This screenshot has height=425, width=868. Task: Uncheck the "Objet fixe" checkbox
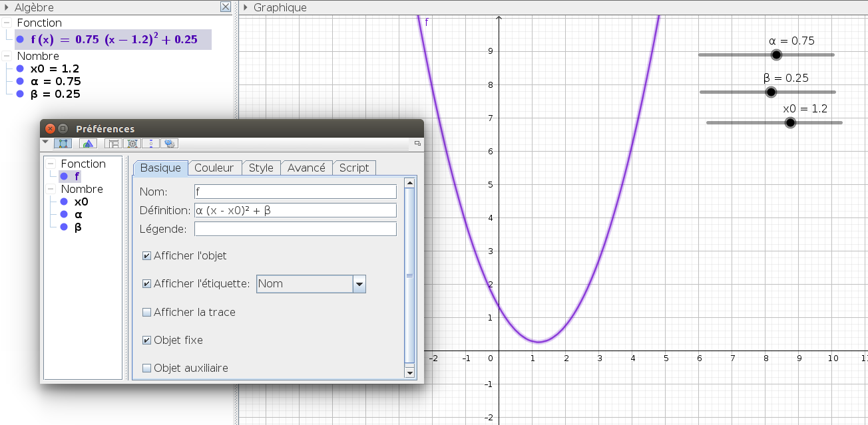click(146, 340)
